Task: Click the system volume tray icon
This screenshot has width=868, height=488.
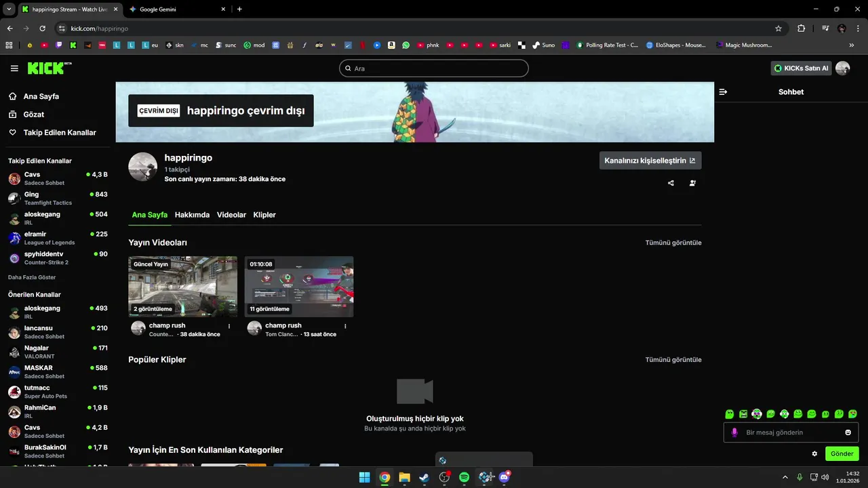Action: (825, 477)
